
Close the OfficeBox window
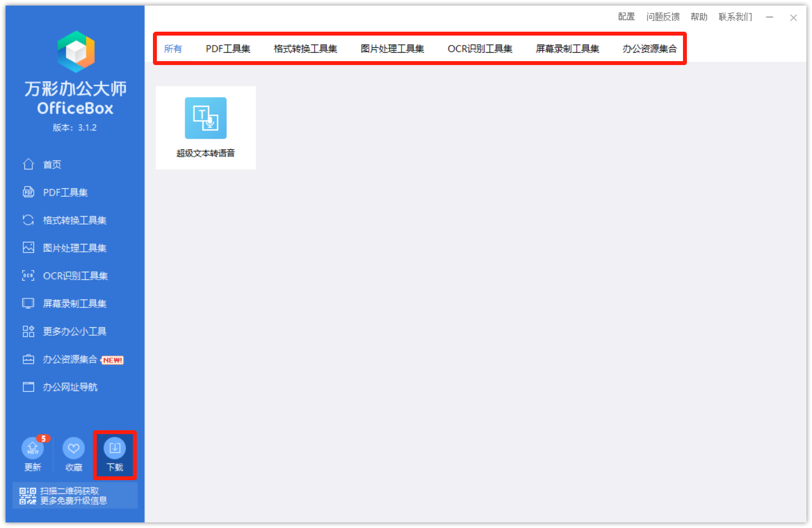click(794, 18)
